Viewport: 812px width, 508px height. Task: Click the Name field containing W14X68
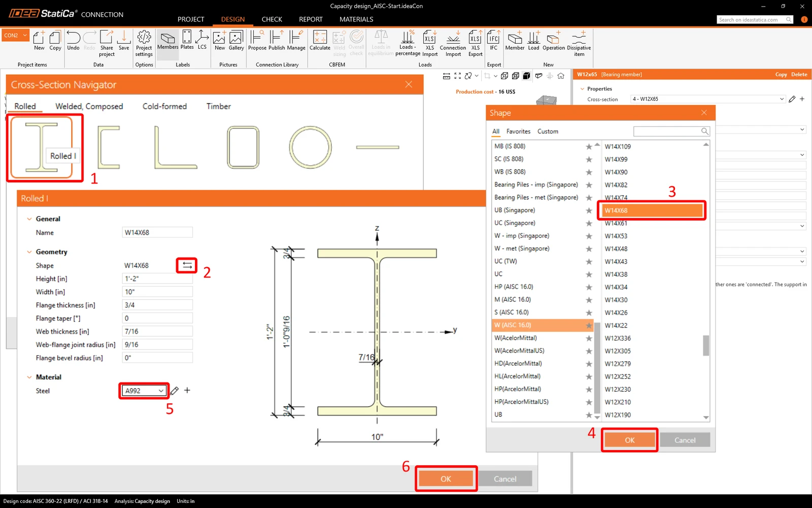(x=157, y=233)
